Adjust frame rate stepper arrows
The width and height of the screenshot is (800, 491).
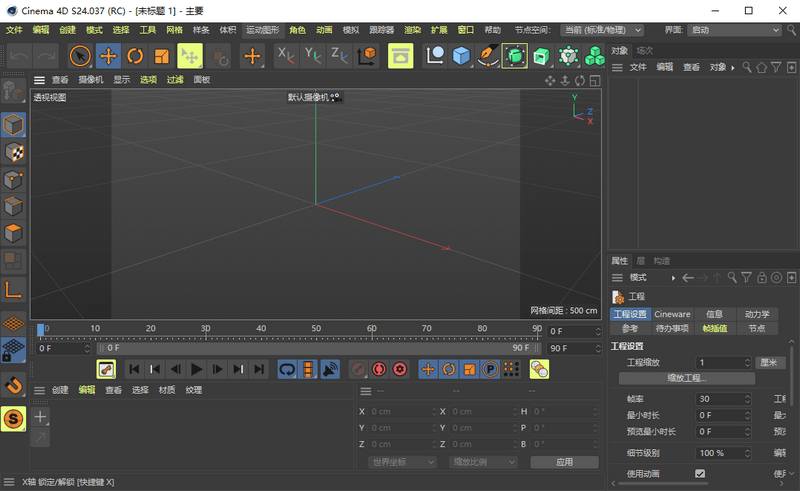click(747, 399)
